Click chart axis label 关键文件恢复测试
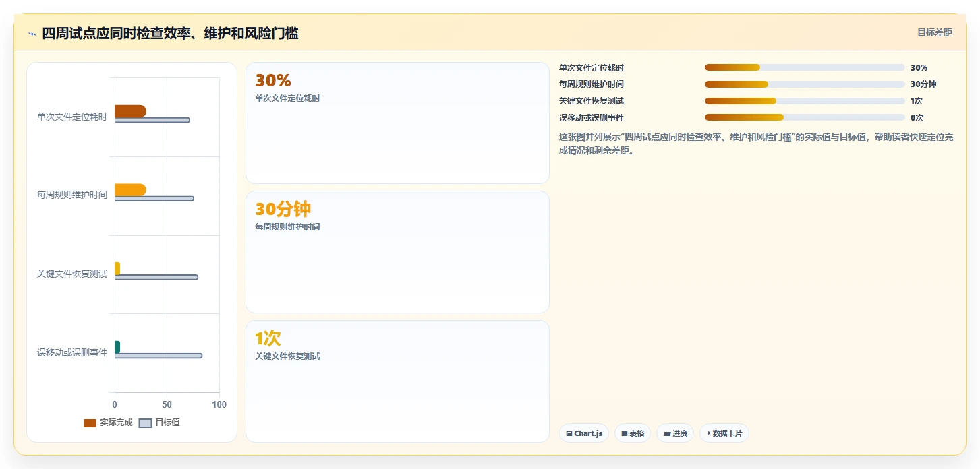980x469 pixels. pos(72,274)
